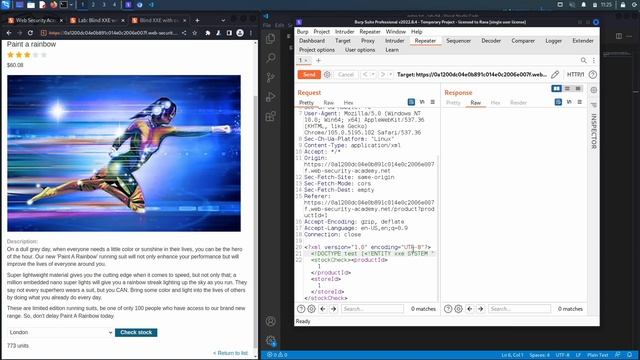Click the Paint a rainbow product image

[x=124, y=153]
